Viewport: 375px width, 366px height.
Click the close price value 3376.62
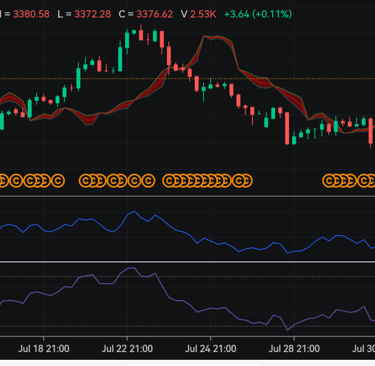tap(155, 14)
